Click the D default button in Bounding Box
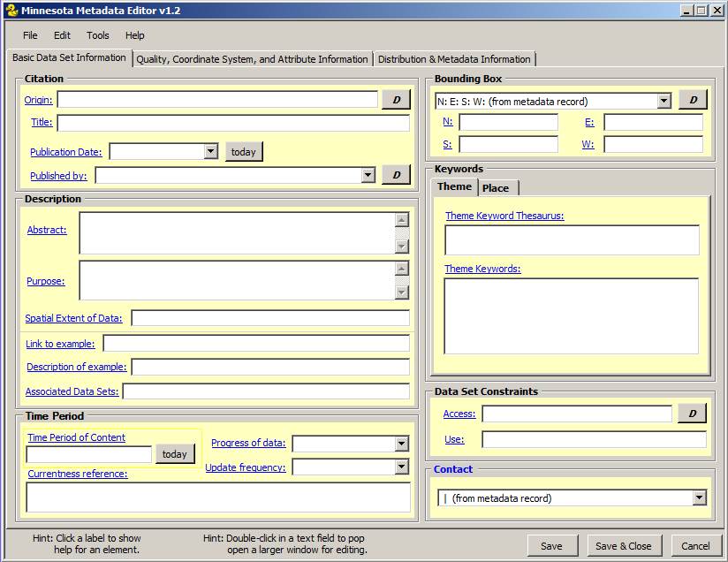728x562 pixels. point(693,100)
